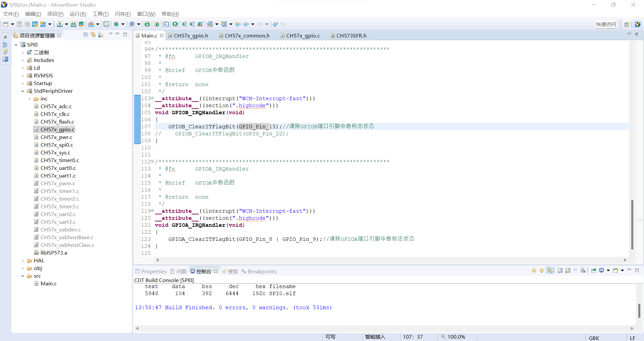Click the Debug bug toolbar icon

click(x=116, y=24)
